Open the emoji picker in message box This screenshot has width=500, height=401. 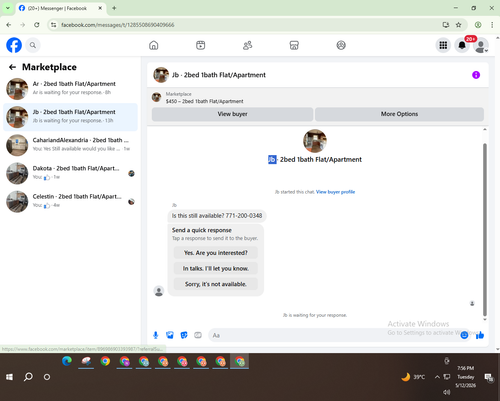tap(464, 335)
